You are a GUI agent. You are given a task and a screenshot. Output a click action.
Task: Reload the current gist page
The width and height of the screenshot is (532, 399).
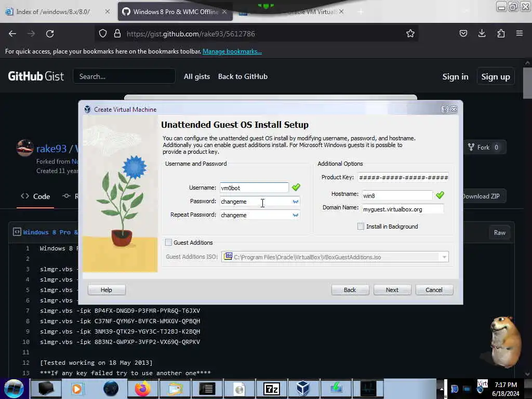point(50,34)
